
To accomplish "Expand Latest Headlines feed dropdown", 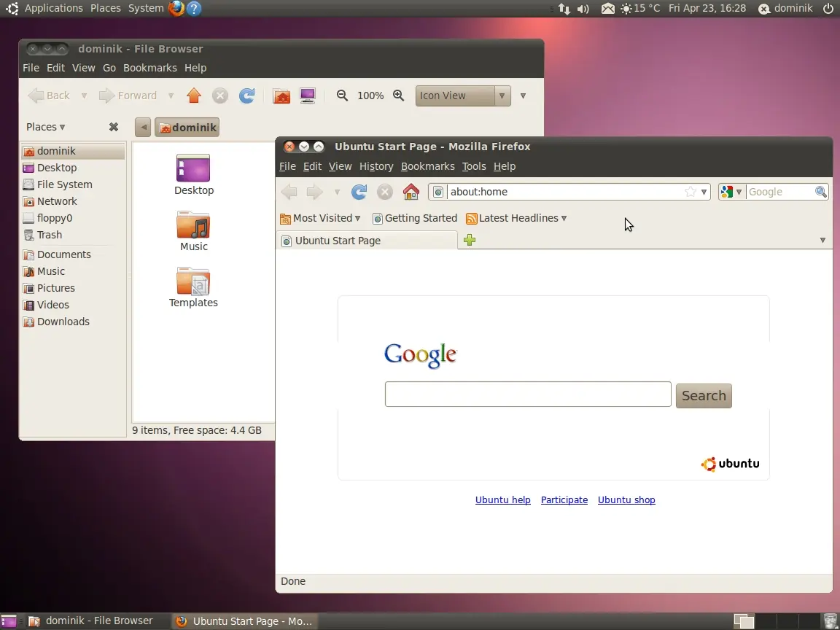I will (516, 218).
